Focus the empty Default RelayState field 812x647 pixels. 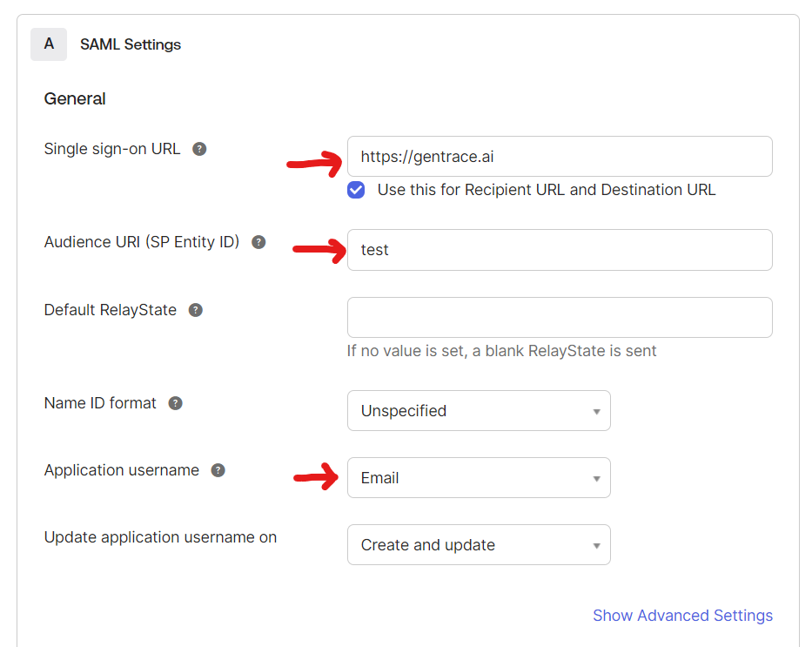click(560, 317)
